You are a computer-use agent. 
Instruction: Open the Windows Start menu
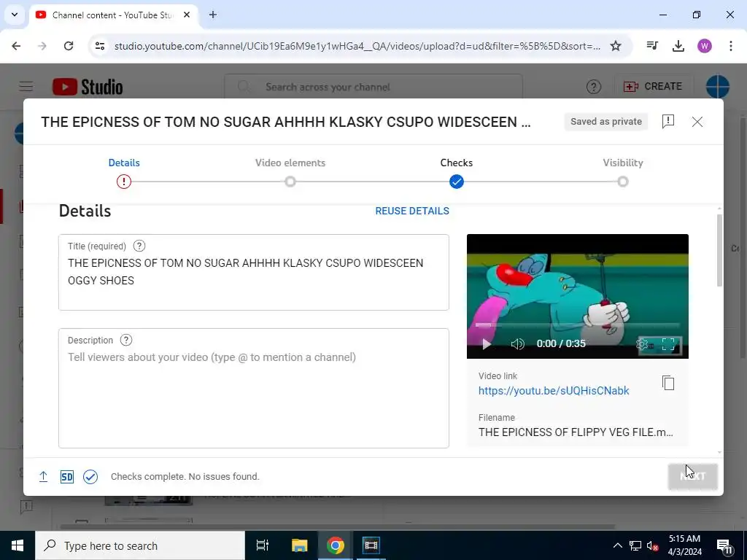point(18,545)
